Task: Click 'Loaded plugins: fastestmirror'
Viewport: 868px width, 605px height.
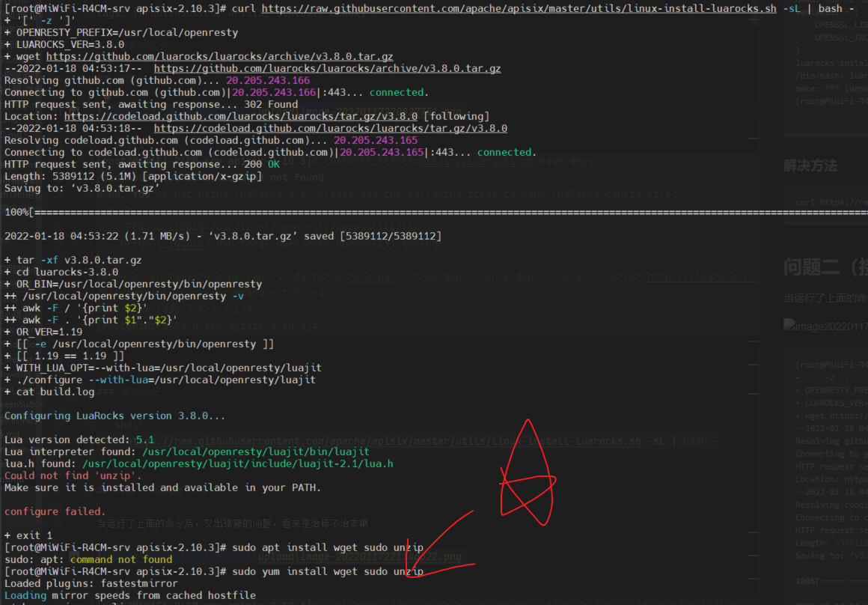Action: [x=91, y=583]
